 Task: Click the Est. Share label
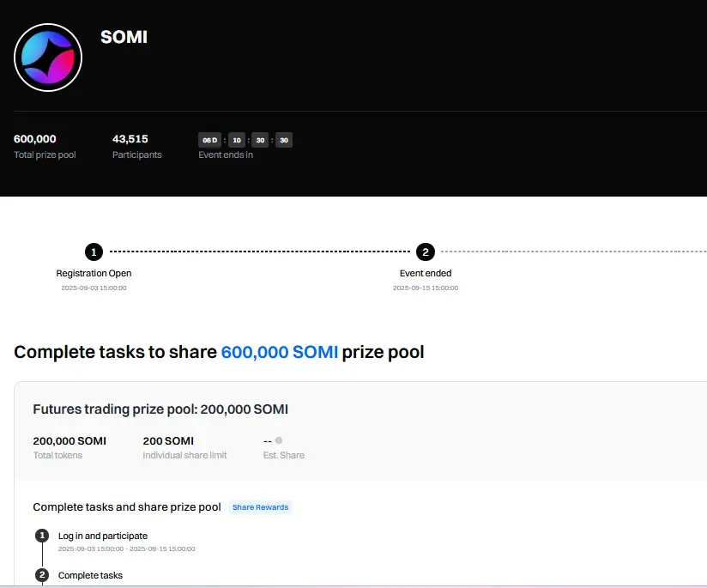tap(284, 455)
